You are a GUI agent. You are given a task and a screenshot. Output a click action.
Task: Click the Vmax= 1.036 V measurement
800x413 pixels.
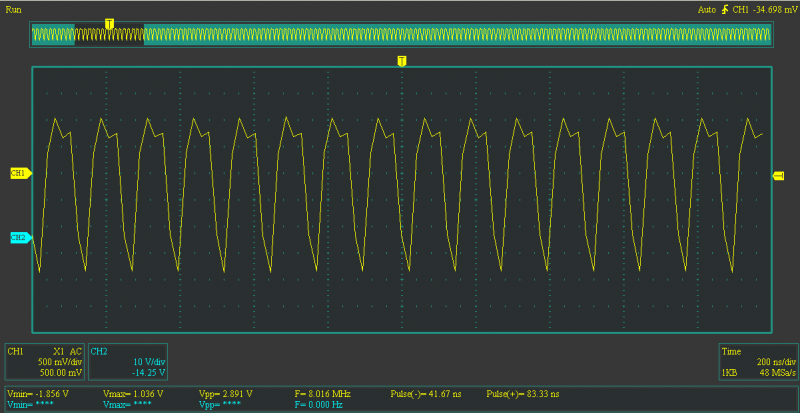point(133,394)
